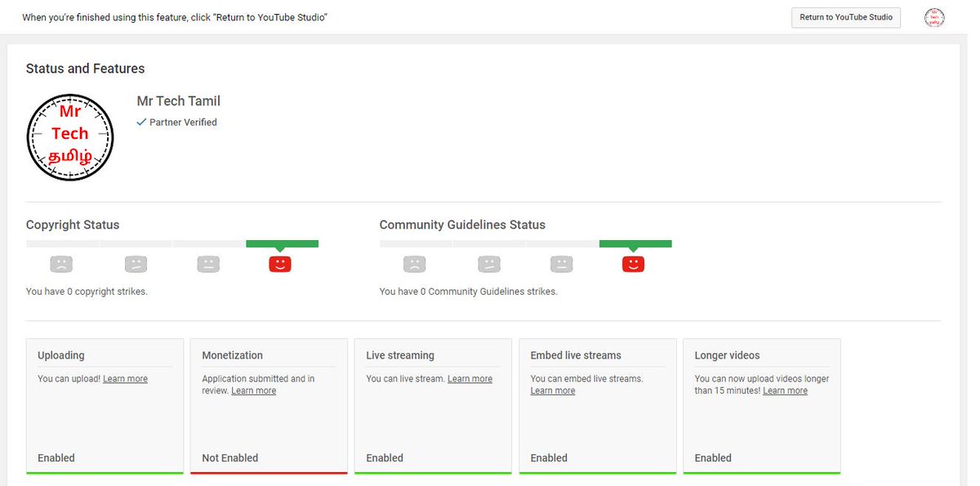The height and width of the screenshot is (486, 980).
Task: Click the red happy face under Copyright Status
Action: [280, 264]
